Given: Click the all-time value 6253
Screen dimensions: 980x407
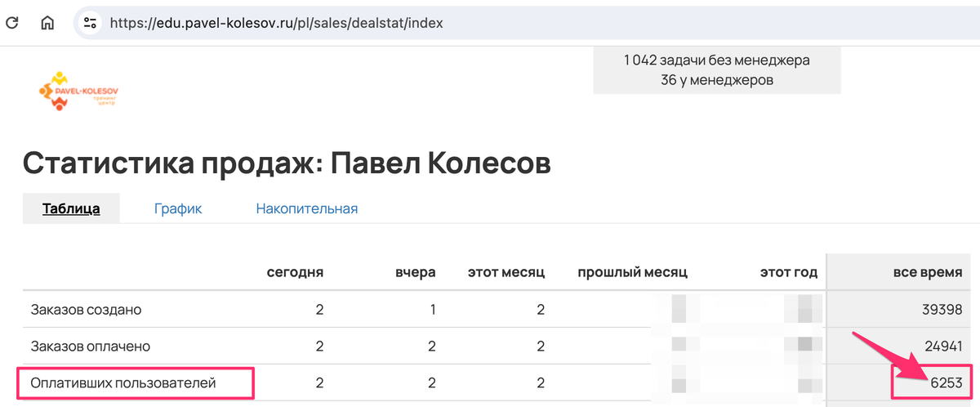Looking at the screenshot, I should tap(946, 382).
